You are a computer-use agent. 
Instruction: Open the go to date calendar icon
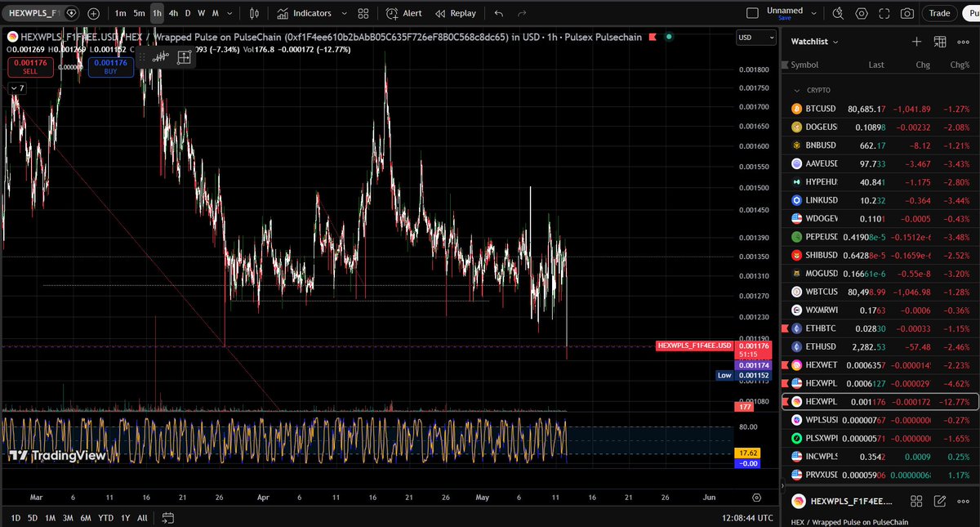pyautogui.click(x=168, y=518)
